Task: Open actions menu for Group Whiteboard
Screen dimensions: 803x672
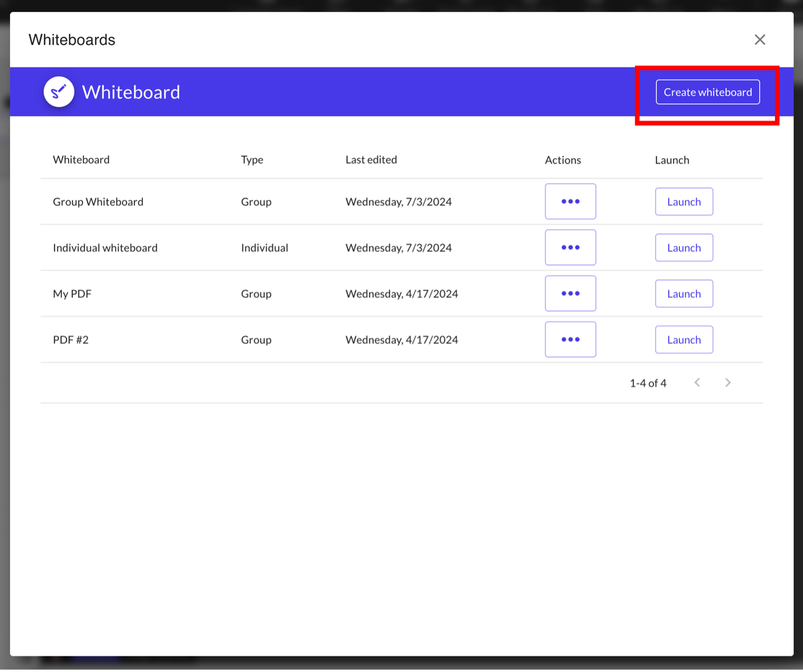Action: pos(570,202)
